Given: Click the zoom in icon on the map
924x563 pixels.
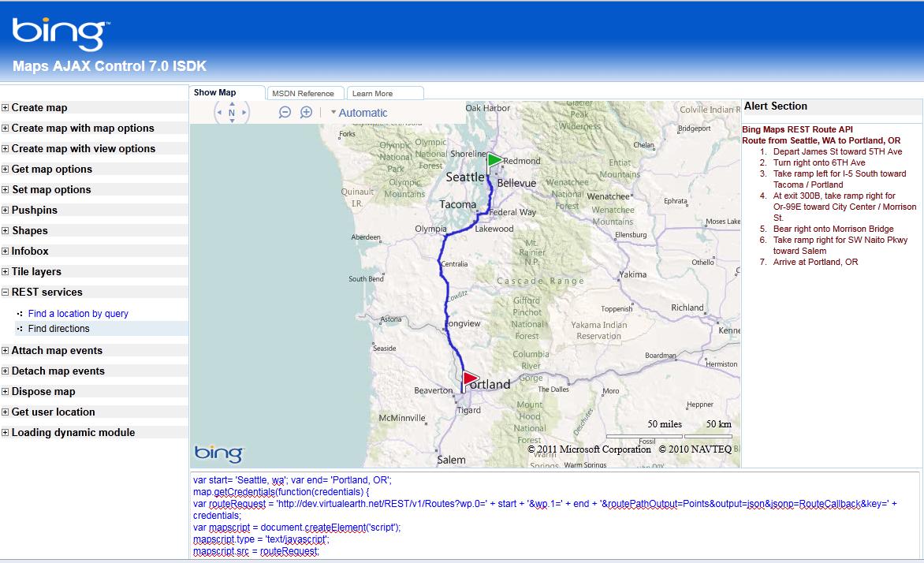Looking at the screenshot, I should [306, 112].
